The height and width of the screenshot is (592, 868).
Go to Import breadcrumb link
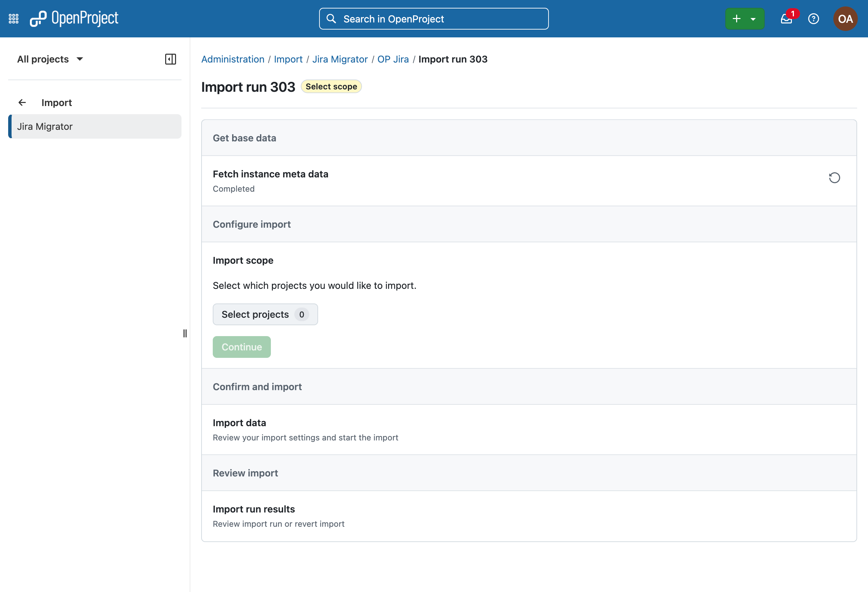point(288,59)
